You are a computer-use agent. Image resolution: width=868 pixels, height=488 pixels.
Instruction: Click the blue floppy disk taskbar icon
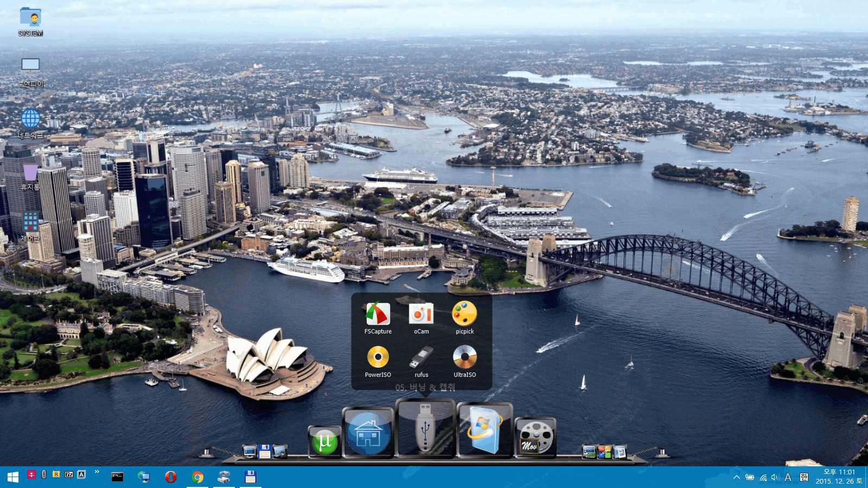[250, 477]
